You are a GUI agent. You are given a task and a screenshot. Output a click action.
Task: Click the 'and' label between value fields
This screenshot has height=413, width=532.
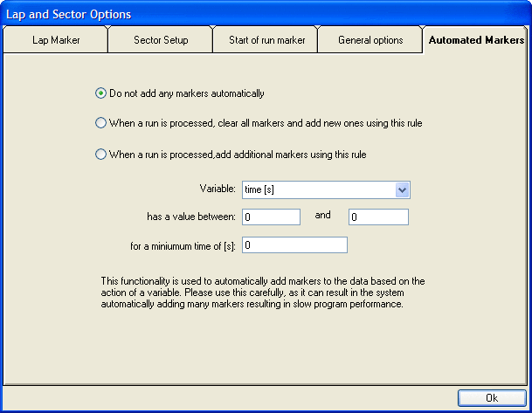(x=322, y=215)
